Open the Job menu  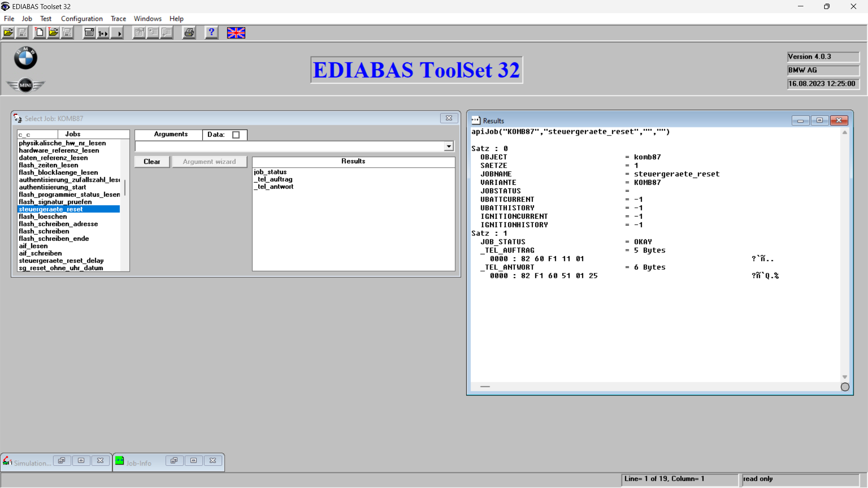[x=27, y=19]
